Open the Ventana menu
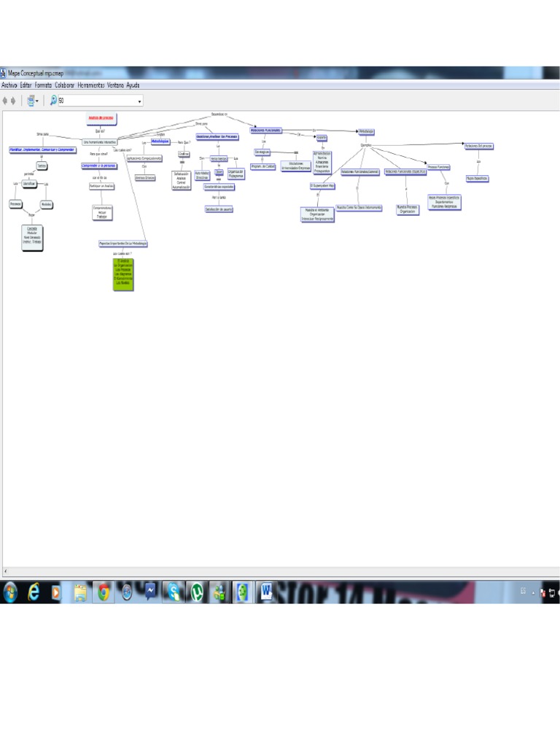The height and width of the screenshot is (747, 560). [116, 85]
